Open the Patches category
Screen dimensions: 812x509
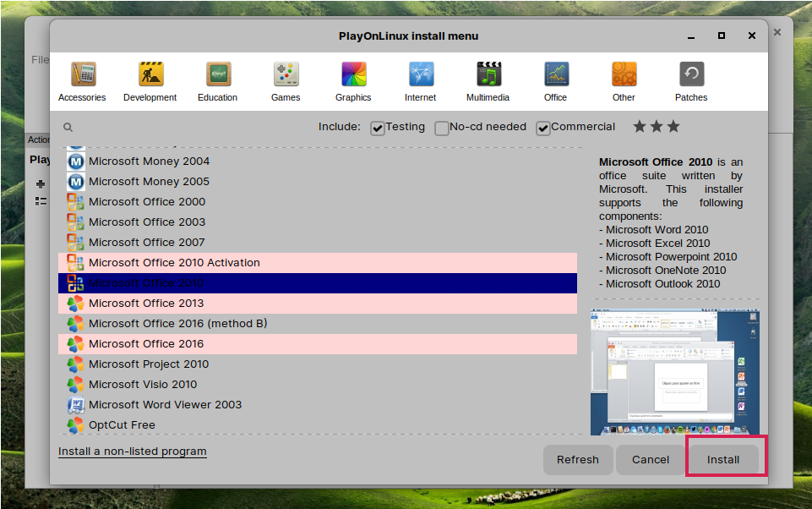(x=691, y=82)
